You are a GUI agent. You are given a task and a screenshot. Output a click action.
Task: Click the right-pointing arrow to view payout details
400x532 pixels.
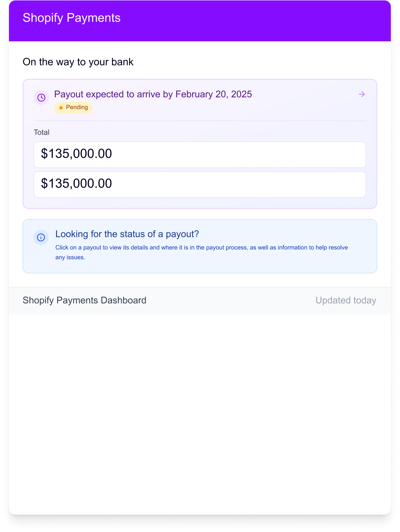coord(362,94)
